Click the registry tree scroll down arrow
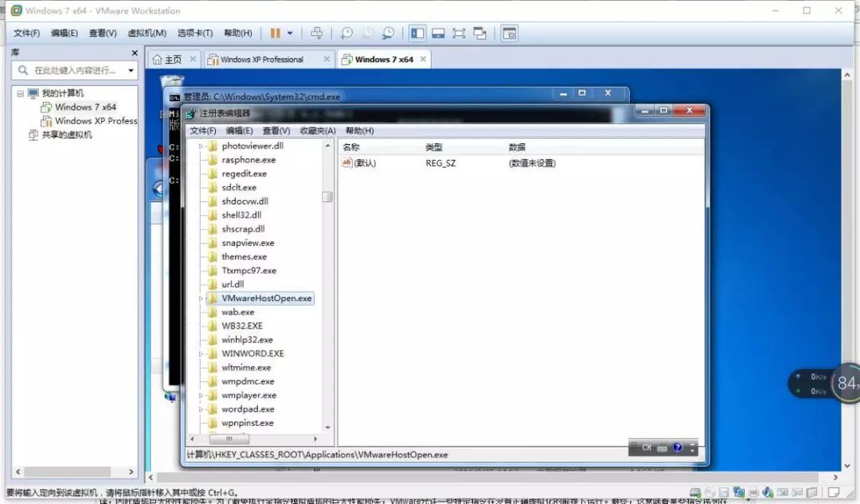The width and height of the screenshot is (860, 504). click(x=327, y=428)
